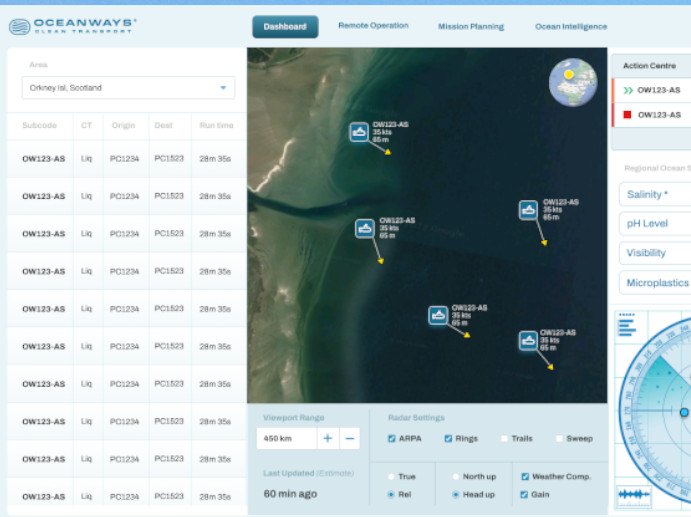Select North up radio option

pos(456,476)
